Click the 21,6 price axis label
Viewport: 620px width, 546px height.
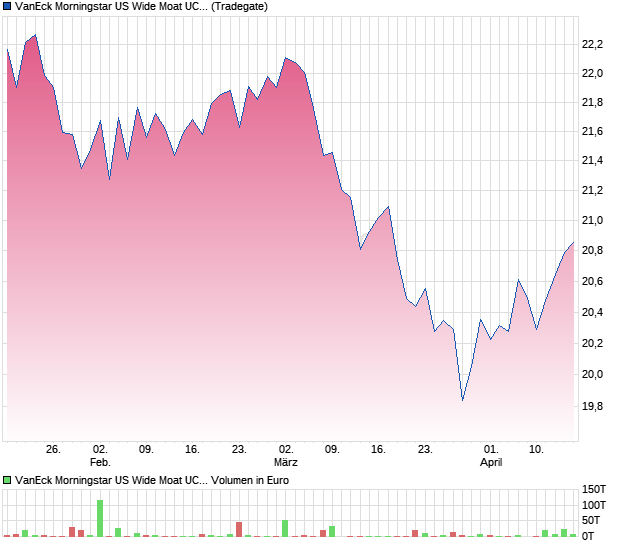(x=592, y=132)
